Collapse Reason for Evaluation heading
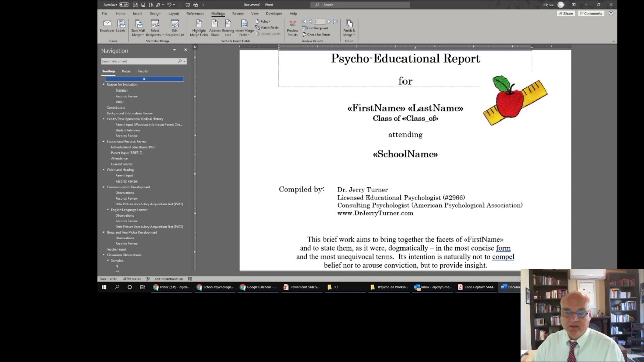644x362 pixels. [x=104, y=84]
